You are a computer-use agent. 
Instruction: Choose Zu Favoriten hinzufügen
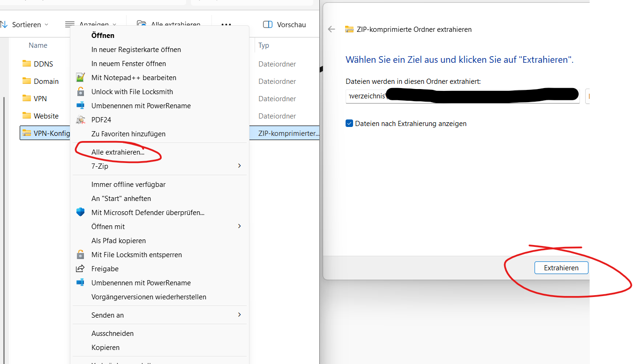(x=159, y=134)
